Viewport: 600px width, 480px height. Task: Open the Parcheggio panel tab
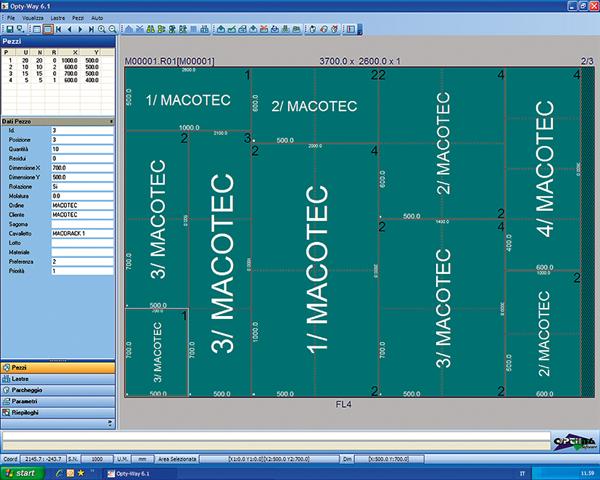point(58,390)
